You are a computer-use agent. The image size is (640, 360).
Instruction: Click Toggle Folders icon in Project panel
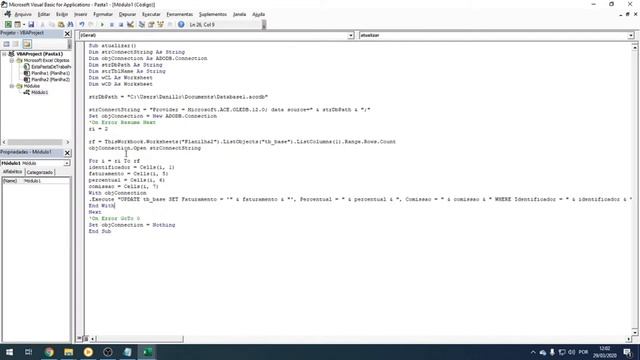click(x=27, y=44)
